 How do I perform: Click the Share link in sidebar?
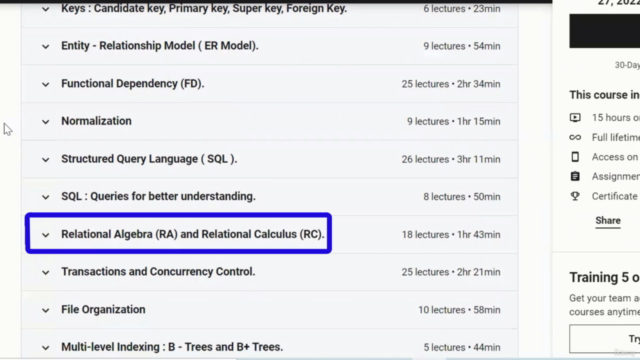coord(608,220)
